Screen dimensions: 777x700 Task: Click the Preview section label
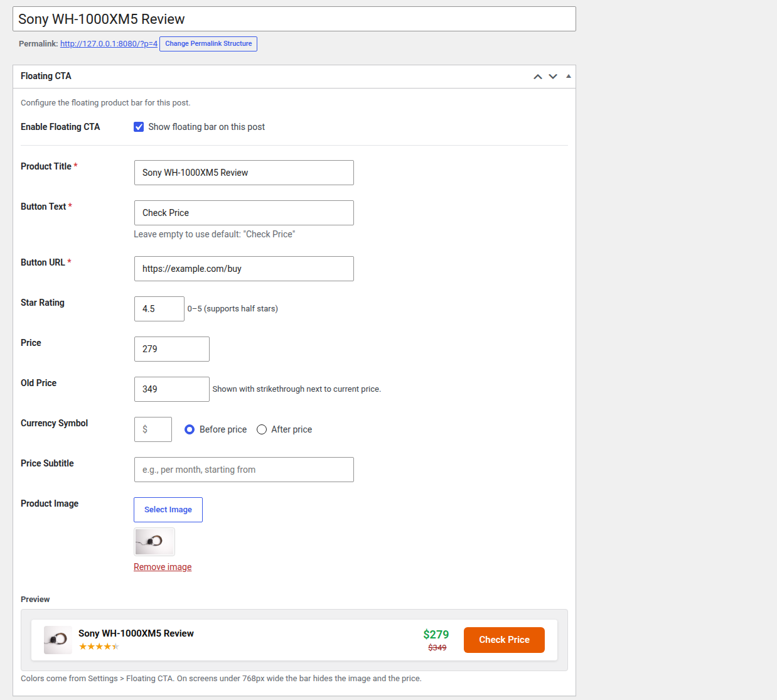click(x=35, y=600)
